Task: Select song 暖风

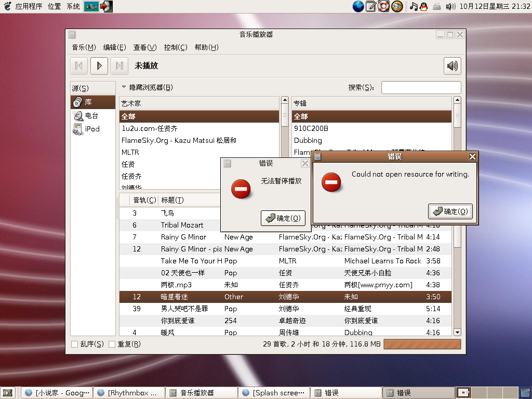Action: [285, 332]
